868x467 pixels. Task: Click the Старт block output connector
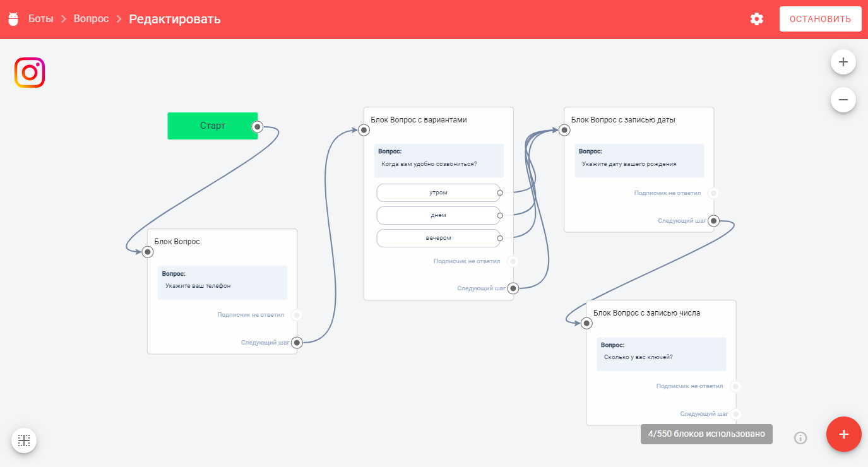click(257, 126)
